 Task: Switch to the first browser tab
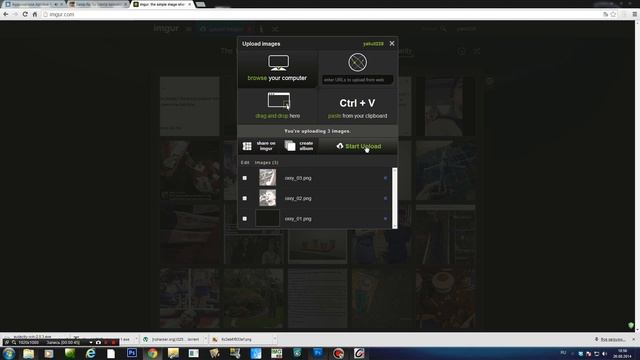click(x=34, y=4)
